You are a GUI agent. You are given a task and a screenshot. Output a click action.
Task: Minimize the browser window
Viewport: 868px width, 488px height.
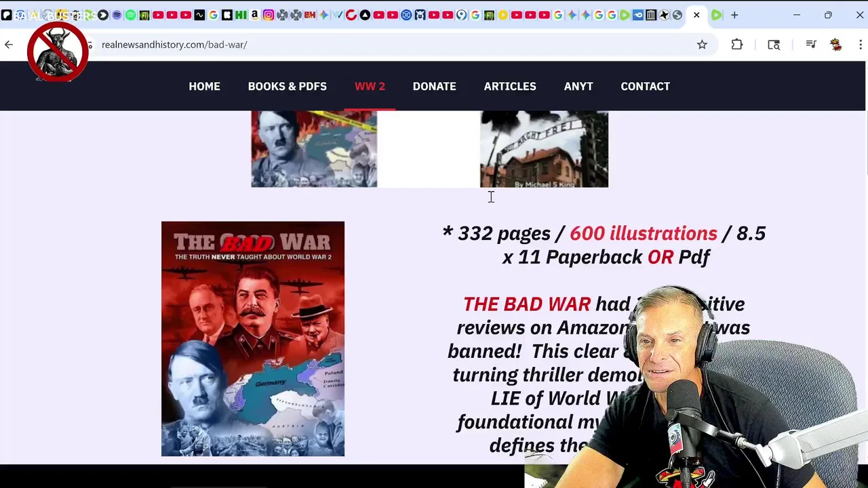[797, 15]
